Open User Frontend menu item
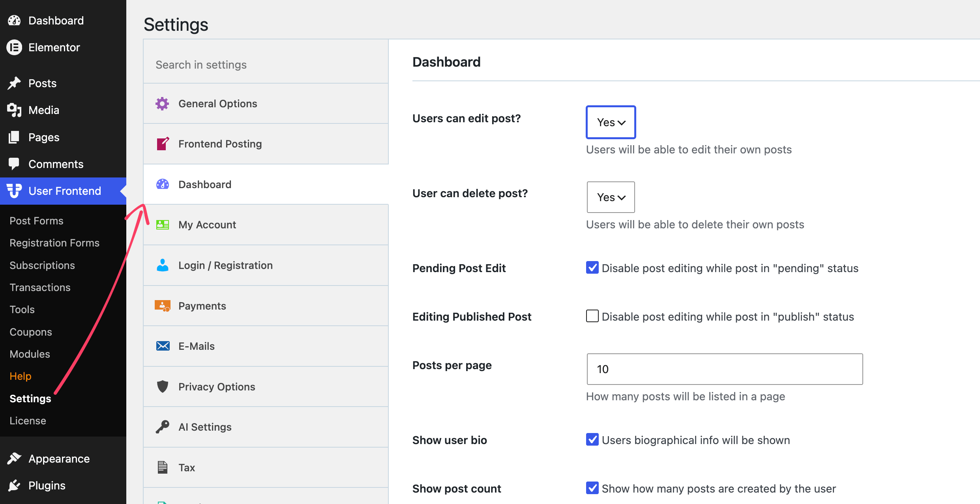 point(63,191)
